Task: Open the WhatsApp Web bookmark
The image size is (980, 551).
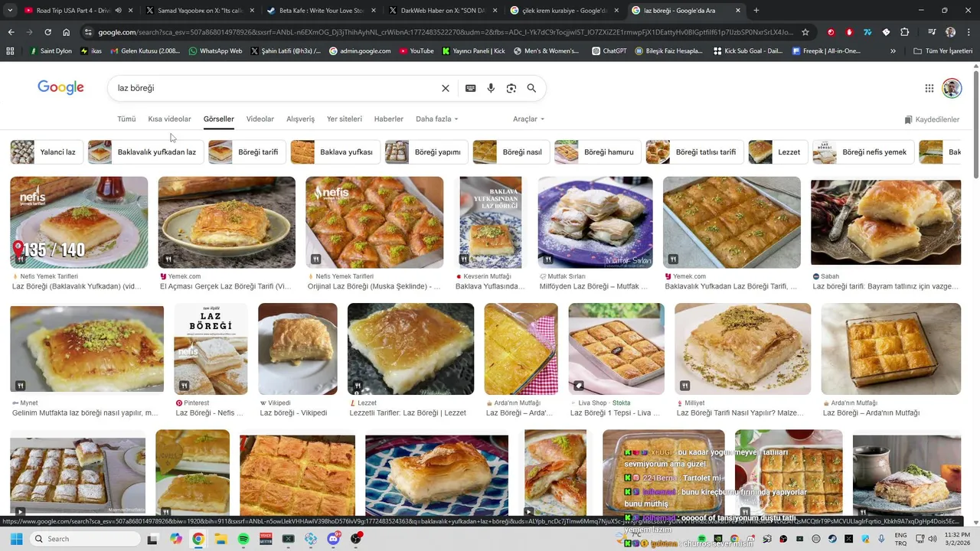Action: pyautogui.click(x=215, y=51)
